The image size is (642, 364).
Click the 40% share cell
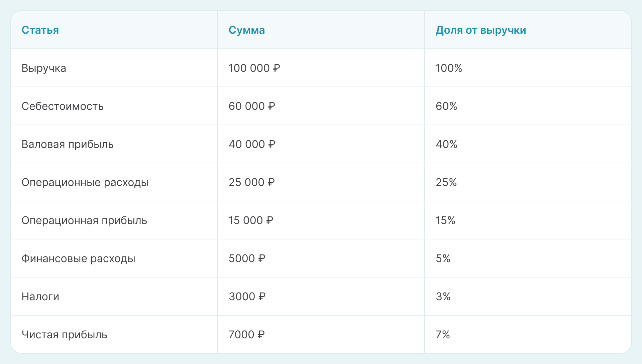446,144
